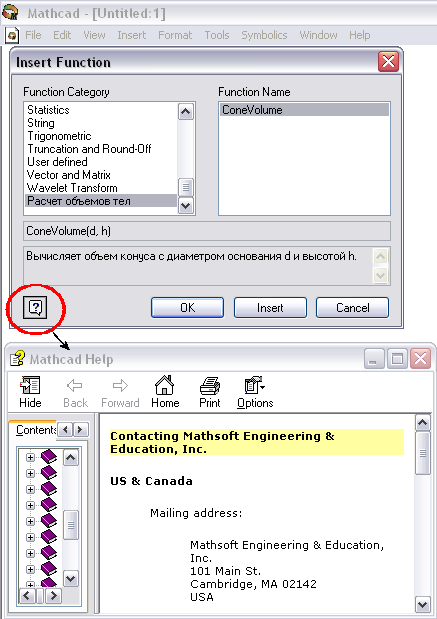This screenshot has width=437, height=619.
Task: Cancel the Insert Function dialog
Action: [x=353, y=308]
